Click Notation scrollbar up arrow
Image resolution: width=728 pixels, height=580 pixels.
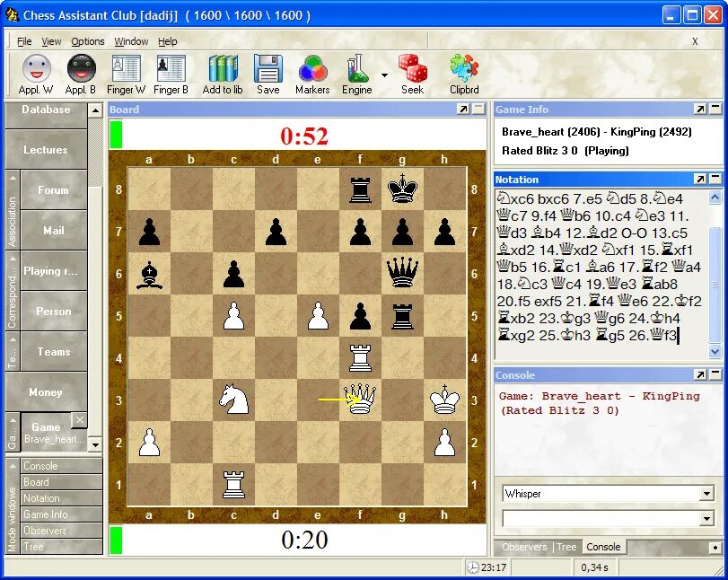pos(715,198)
